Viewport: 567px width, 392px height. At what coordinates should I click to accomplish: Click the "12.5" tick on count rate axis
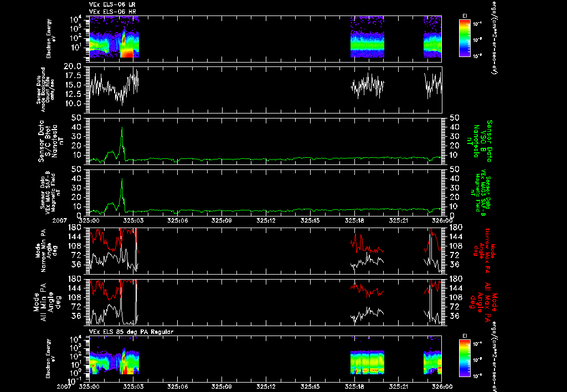(x=73, y=94)
